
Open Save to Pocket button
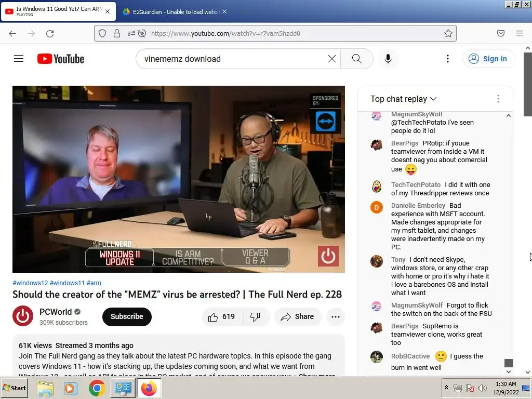click(500, 33)
